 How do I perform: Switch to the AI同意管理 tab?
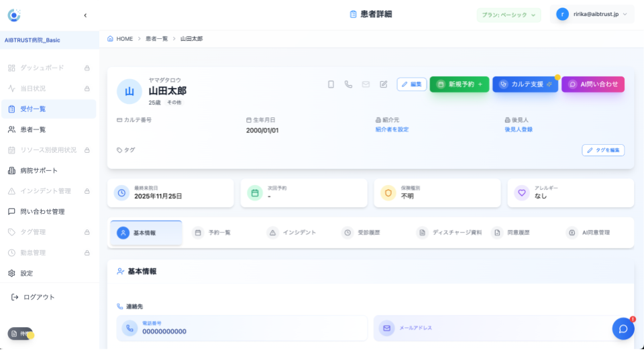(x=596, y=233)
